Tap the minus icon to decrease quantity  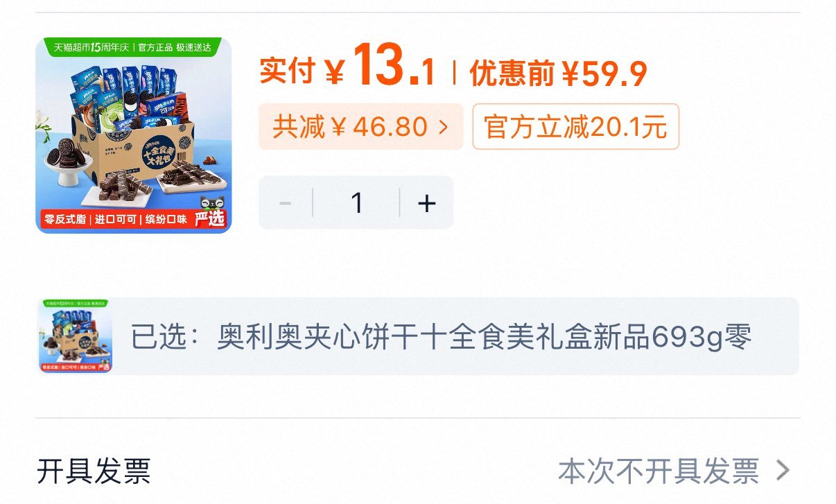click(285, 203)
